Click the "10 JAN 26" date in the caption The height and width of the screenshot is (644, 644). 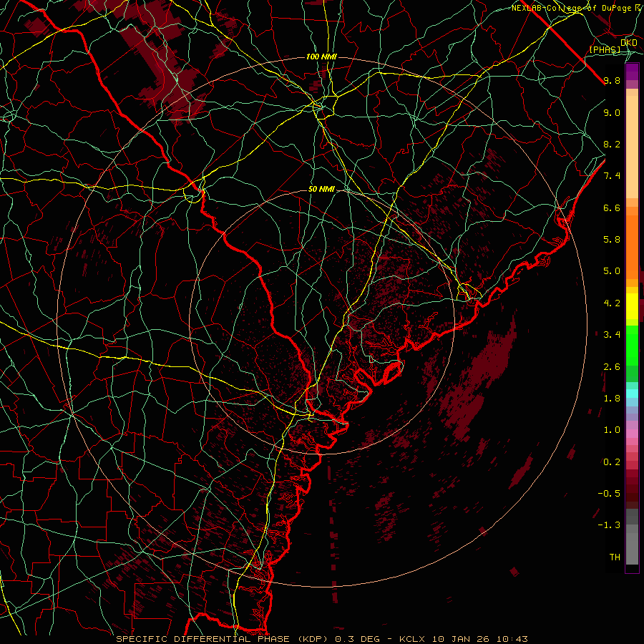click(461, 639)
